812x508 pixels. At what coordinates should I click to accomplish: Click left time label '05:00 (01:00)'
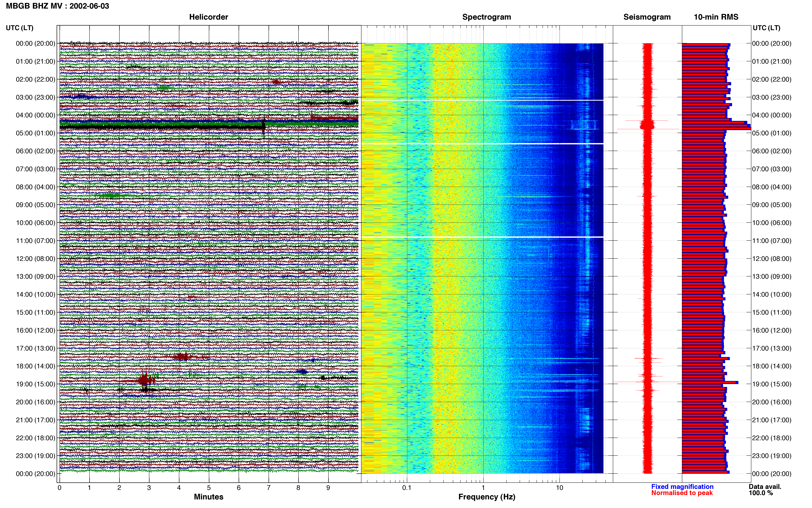(x=36, y=133)
